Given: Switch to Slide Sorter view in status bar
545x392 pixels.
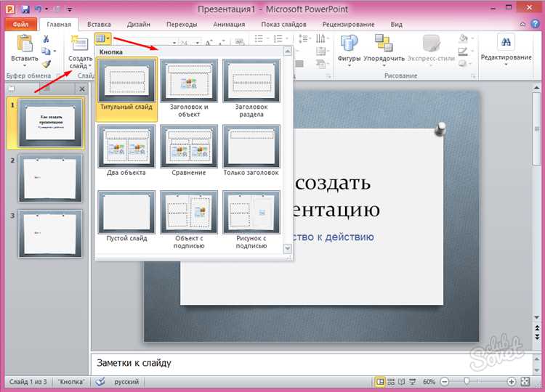Looking at the screenshot, I should [x=392, y=381].
